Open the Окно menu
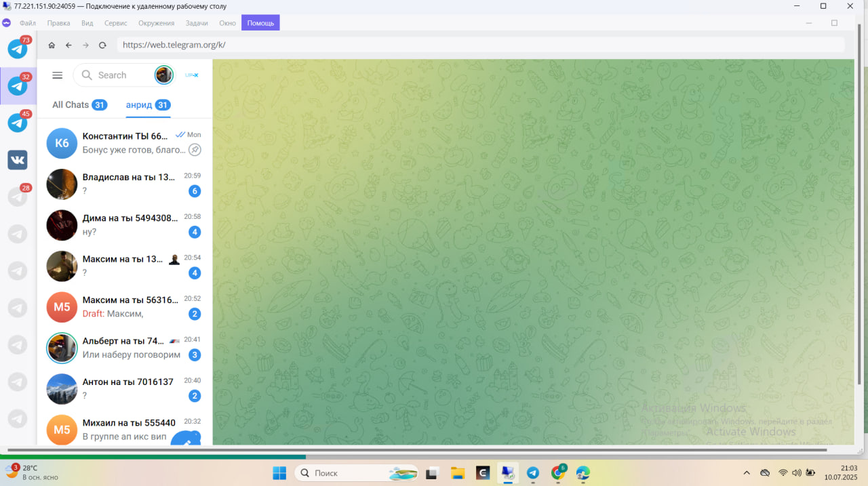 coord(228,23)
